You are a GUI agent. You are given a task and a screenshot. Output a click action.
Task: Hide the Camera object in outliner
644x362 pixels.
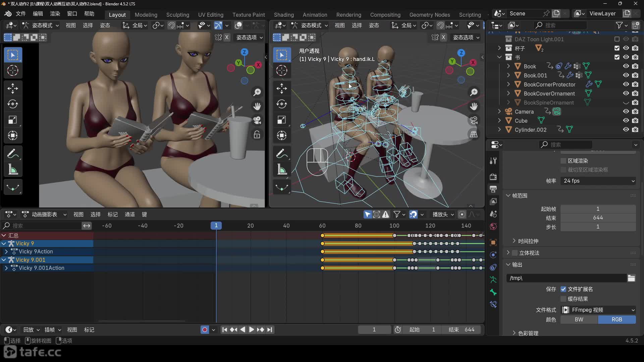[626, 112]
